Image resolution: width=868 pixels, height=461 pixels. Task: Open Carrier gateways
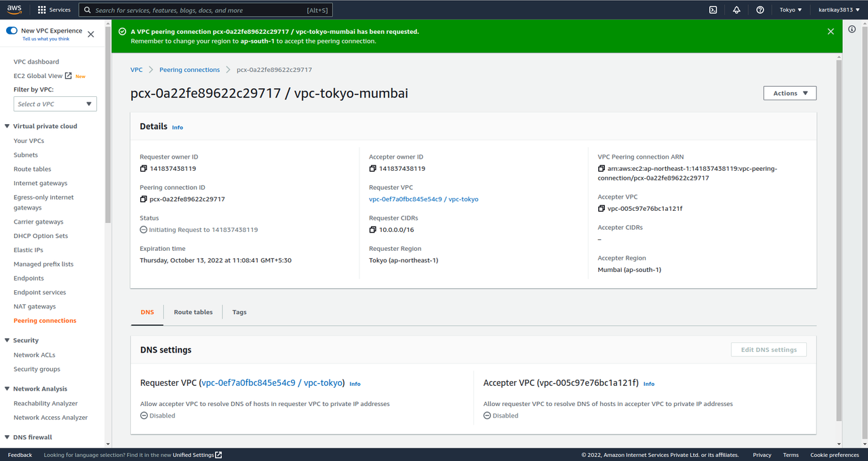[x=39, y=222]
